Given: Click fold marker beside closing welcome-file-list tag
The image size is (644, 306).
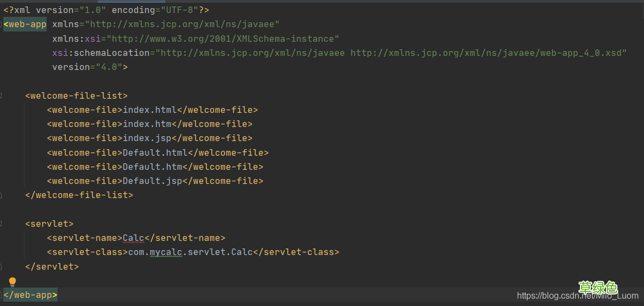Looking at the screenshot, I should [x=2, y=195].
